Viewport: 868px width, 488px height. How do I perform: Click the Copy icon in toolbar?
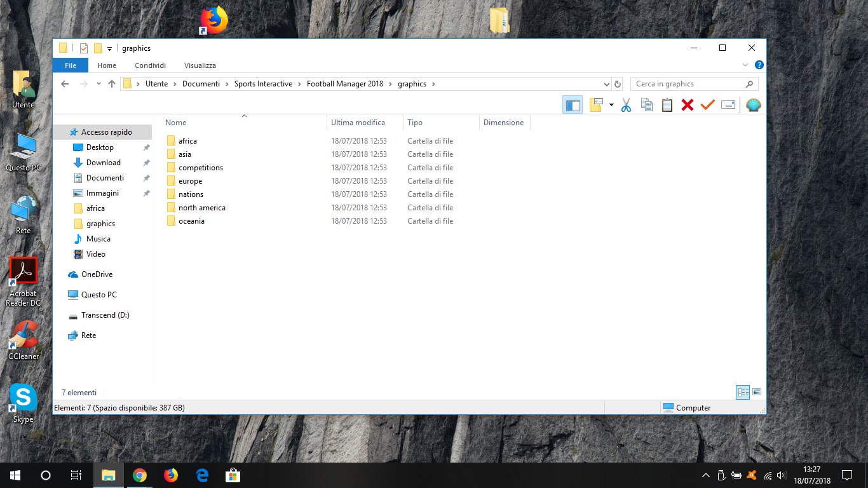(x=647, y=105)
